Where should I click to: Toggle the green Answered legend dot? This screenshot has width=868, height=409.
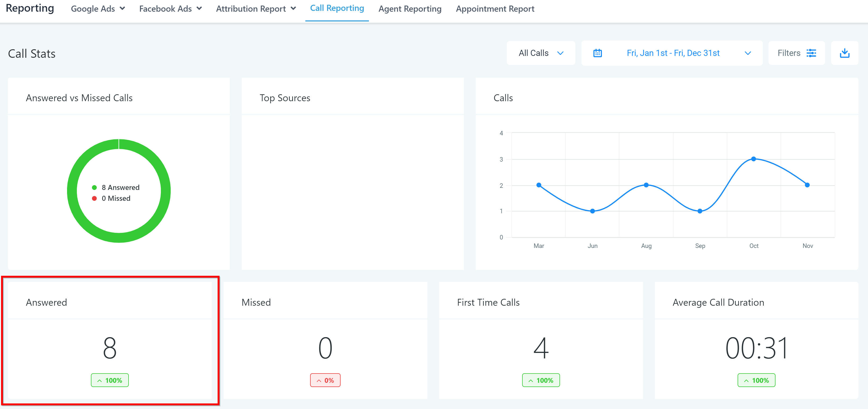tap(94, 188)
